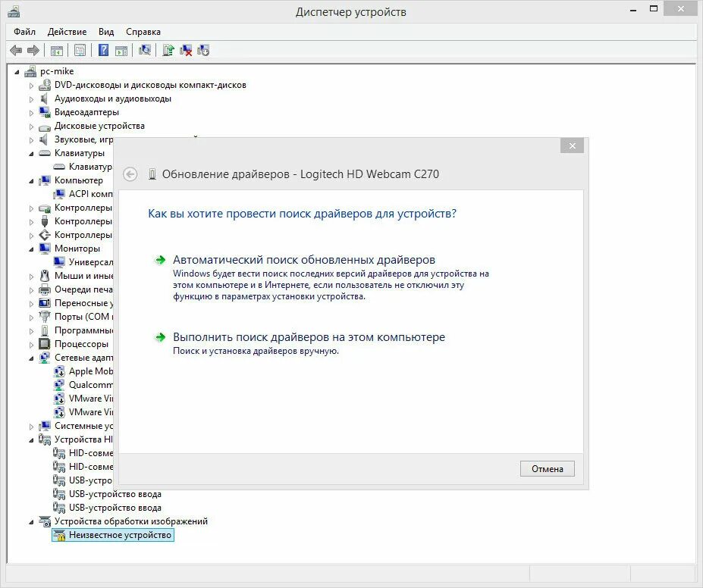The image size is (703, 588).
Task: Click the Отмена button
Action: (547, 468)
